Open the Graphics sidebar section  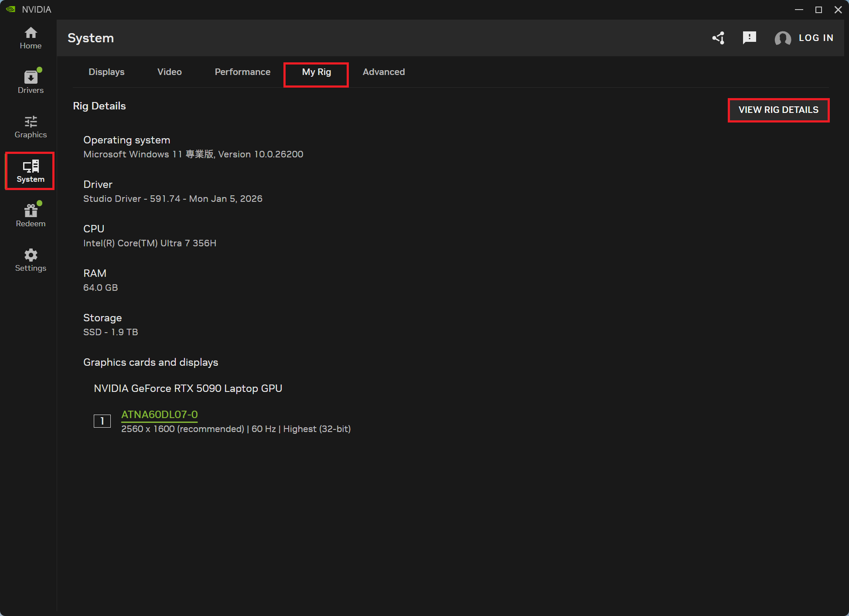(31, 127)
